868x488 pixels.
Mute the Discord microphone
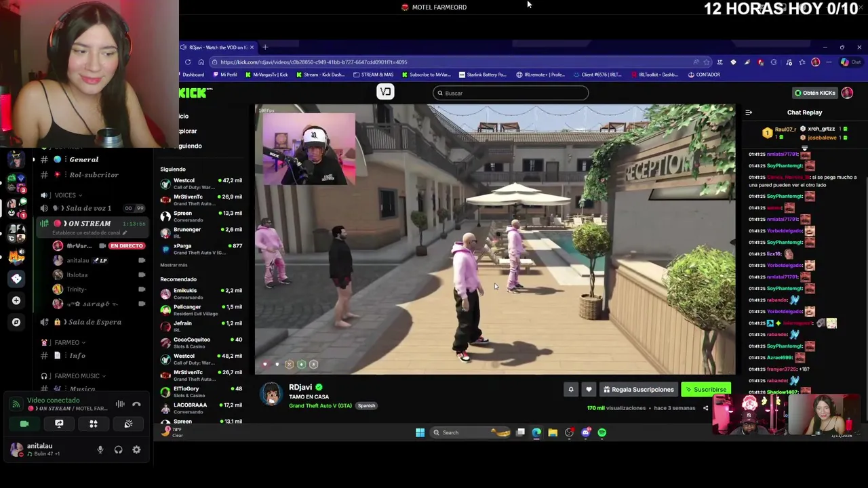(100, 449)
